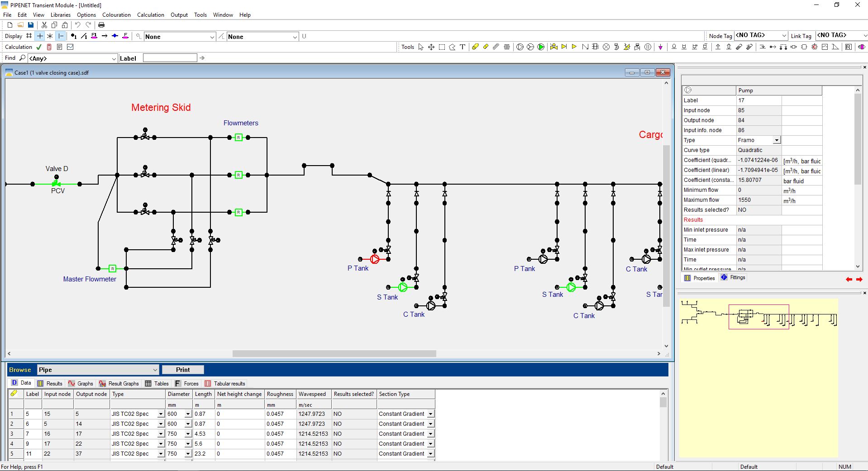Open the Colouration menu

(116, 15)
